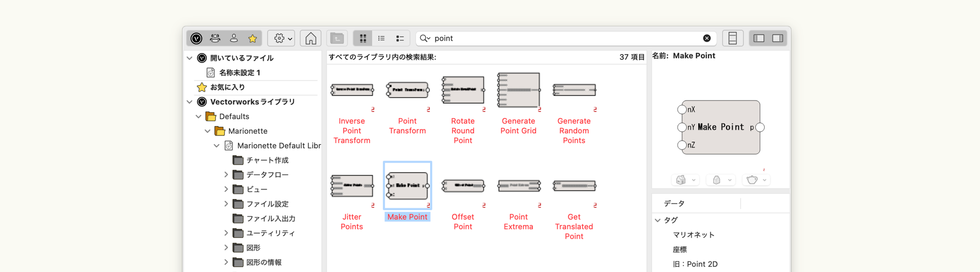The height and width of the screenshot is (272, 980).
Task: Select the Generate Point Grid node thumbnail
Action: click(x=518, y=90)
